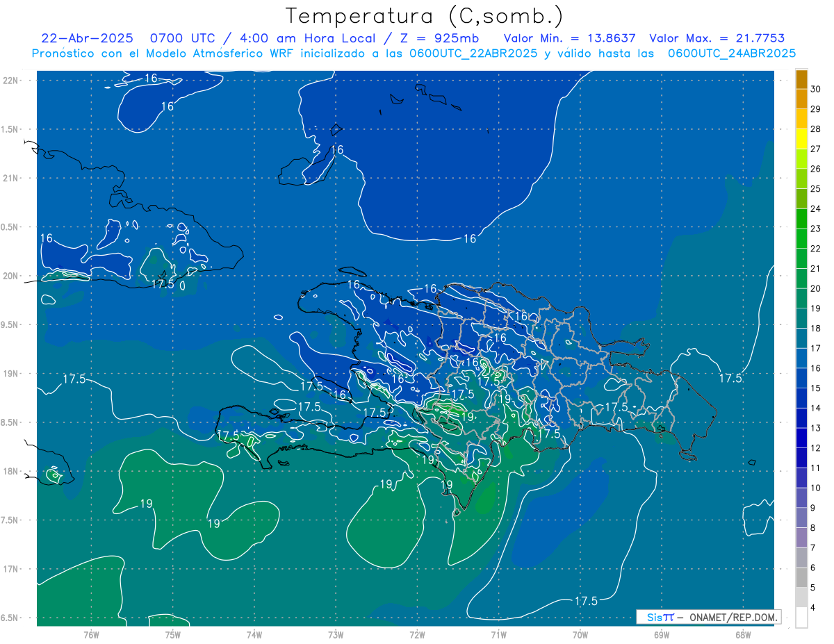Click the '74W' longitude axis label

pos(254,635)
